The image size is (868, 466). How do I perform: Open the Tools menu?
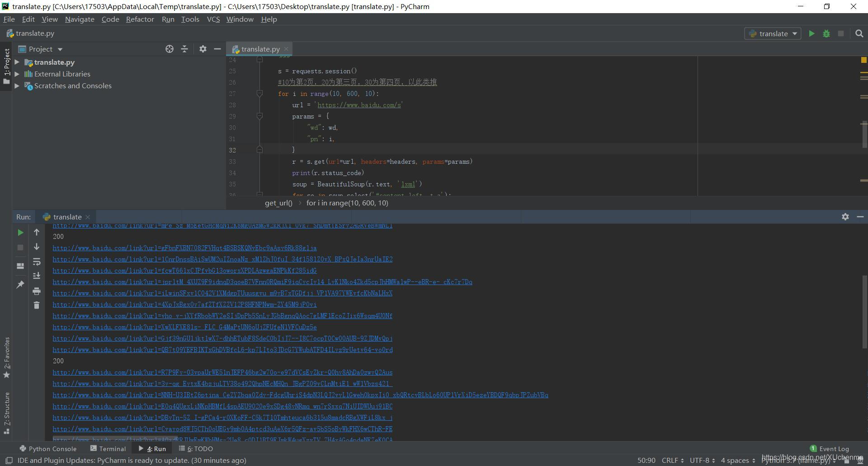pyautogui.click(x=190, y=19)
